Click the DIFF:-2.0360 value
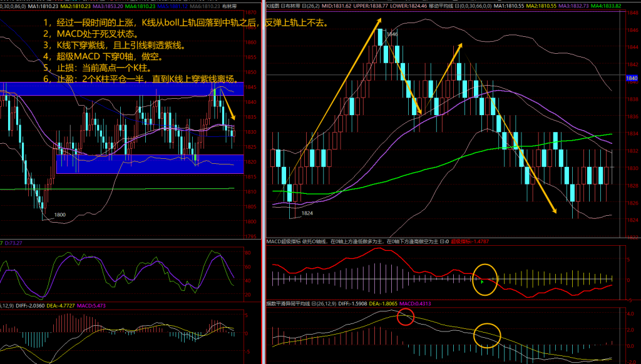This screenshot has height=364, width=641. [x=30, y=306]
